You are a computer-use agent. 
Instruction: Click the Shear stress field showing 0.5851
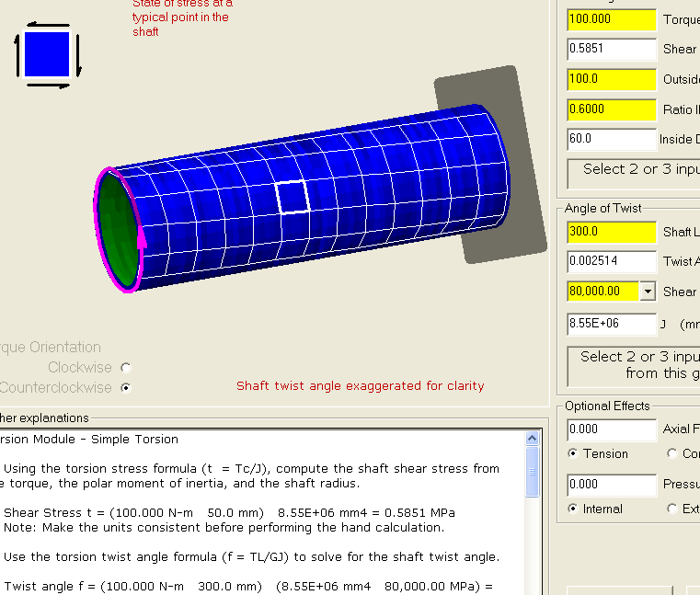coord(612,49)
